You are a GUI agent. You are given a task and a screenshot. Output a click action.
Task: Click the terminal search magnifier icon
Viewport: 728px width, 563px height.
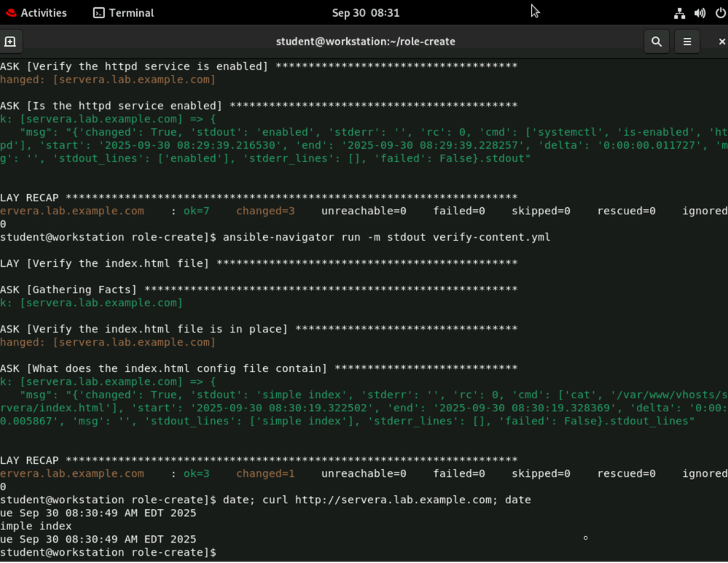[x=657, y=42]
